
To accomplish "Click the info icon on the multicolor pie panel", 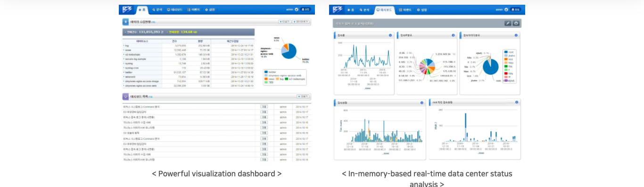I will coord(454,35).
